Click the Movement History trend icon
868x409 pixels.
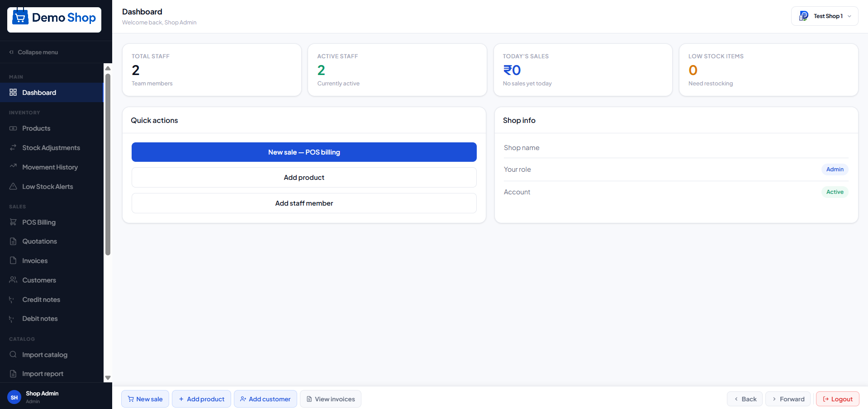click(13, 167)
